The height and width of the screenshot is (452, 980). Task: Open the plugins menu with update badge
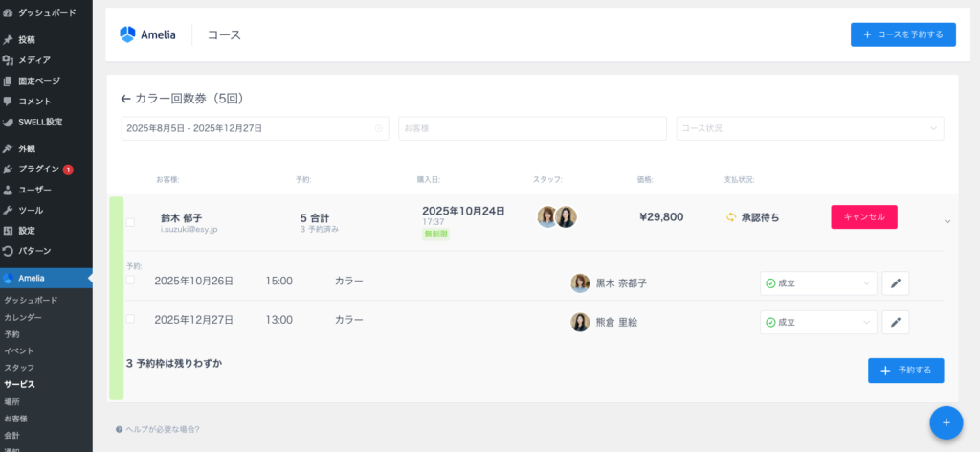coord(38,169)
